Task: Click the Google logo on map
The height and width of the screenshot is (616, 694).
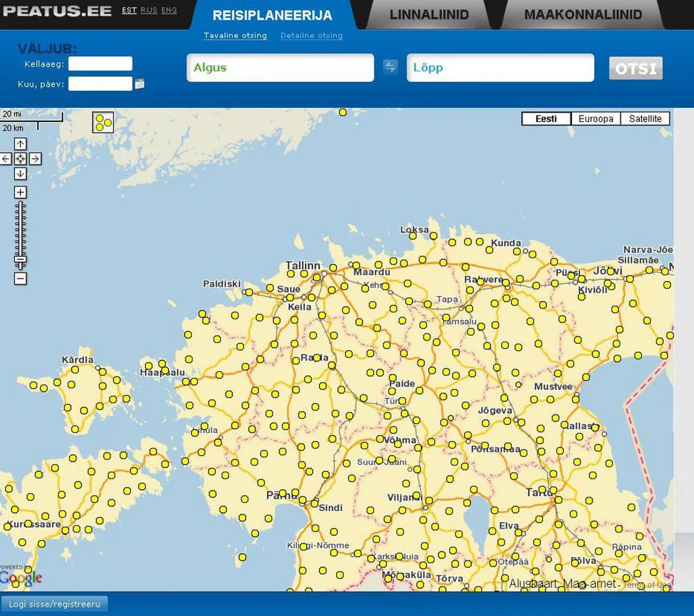Action: pyautogui.click(x=21, y=577)
